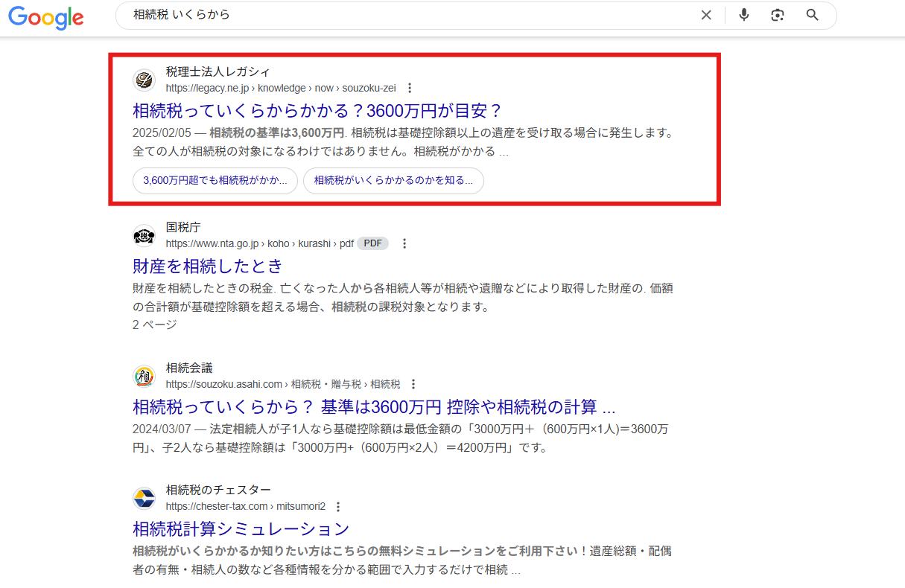Click the souzoku.asahi.com breadcrumb URL
Viewport: 905px width, 588px height.
(x=283, y=384)
